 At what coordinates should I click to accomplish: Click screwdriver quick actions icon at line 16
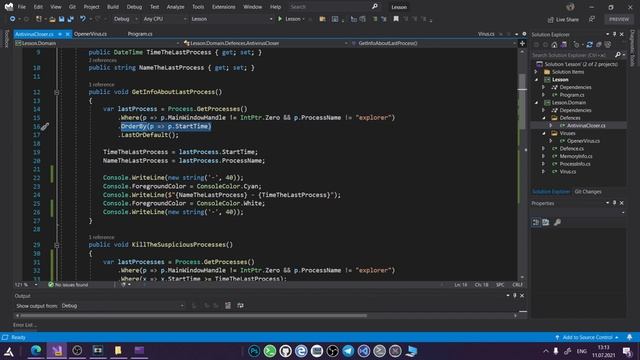click(44, 127)
